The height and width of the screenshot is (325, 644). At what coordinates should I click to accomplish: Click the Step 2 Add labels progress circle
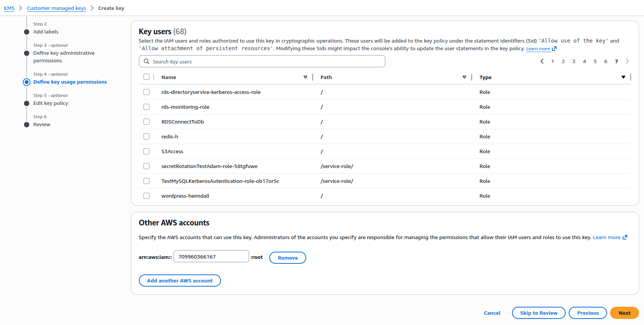(x=26, y=32)
